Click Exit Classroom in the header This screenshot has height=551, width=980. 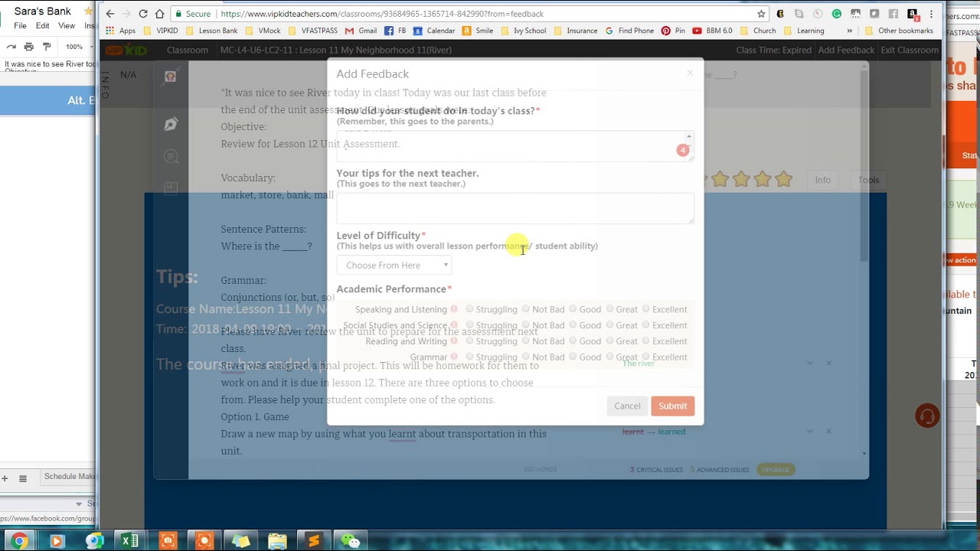pyautogui.click(x=910, y=50)
